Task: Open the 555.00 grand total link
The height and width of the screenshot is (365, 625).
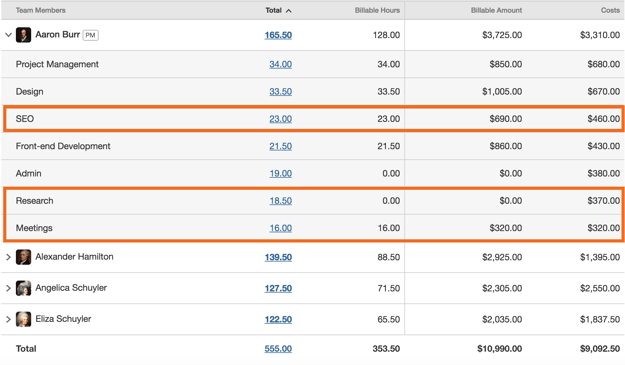Action: (x=278, y=349)
